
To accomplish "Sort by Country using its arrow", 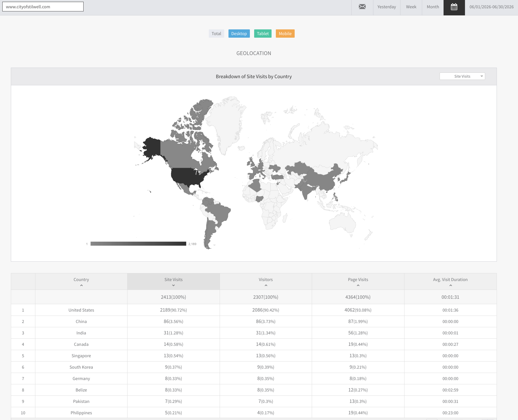I will pos(81,285).
